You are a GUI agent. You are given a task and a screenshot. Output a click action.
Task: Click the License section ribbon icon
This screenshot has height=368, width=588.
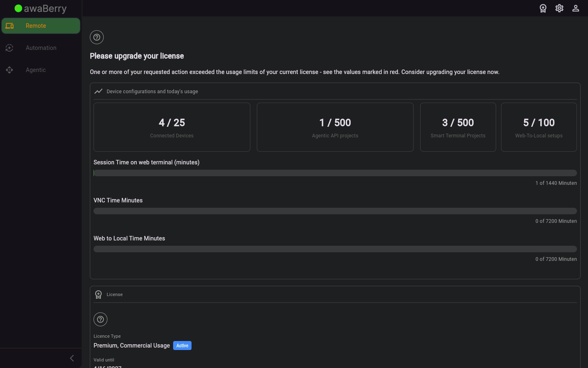[98, 294]
